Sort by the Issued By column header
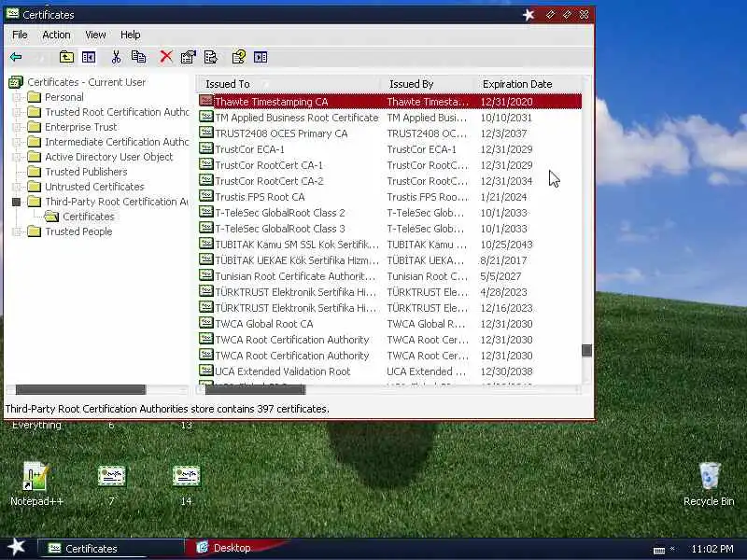 click(428, 84)
